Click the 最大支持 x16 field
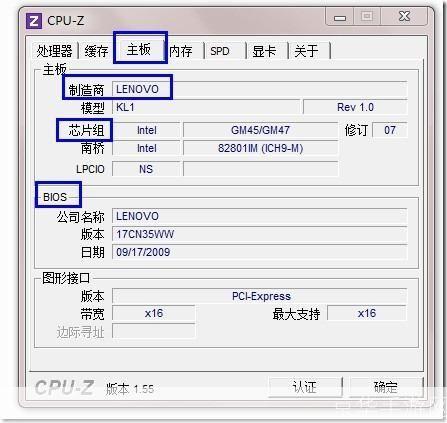This screenshot has height=423, width=447. [x=367, y=313]
